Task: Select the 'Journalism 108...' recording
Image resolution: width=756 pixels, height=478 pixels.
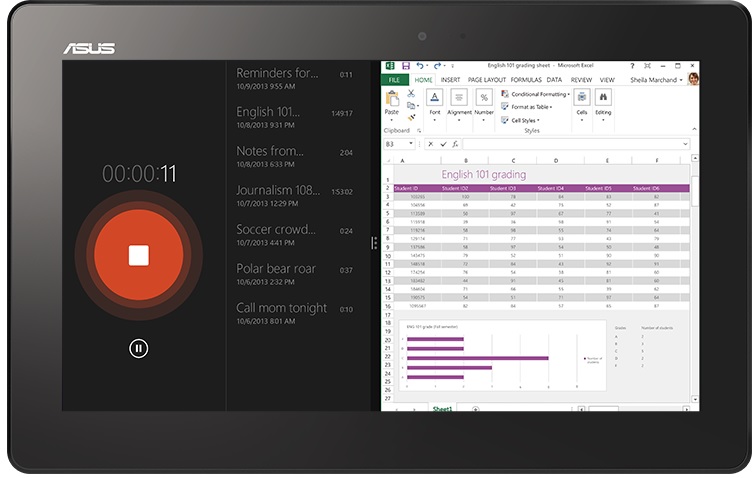Action: click(295, 196)
